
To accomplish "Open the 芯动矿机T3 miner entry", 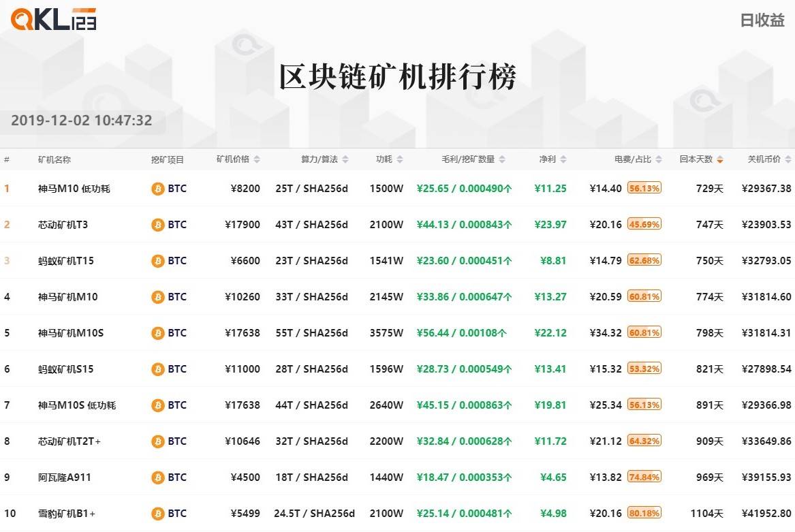I will [x=63, y=225].
